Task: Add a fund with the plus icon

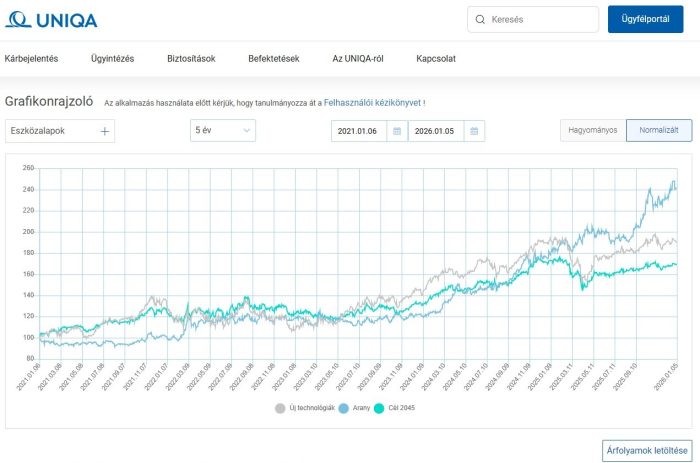Action: (x=104, y=131)
